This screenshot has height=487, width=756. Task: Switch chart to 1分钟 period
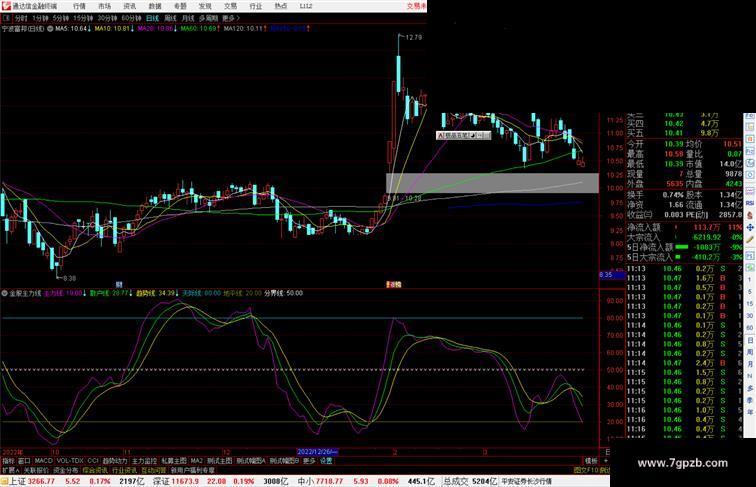[x=40, y=18]
